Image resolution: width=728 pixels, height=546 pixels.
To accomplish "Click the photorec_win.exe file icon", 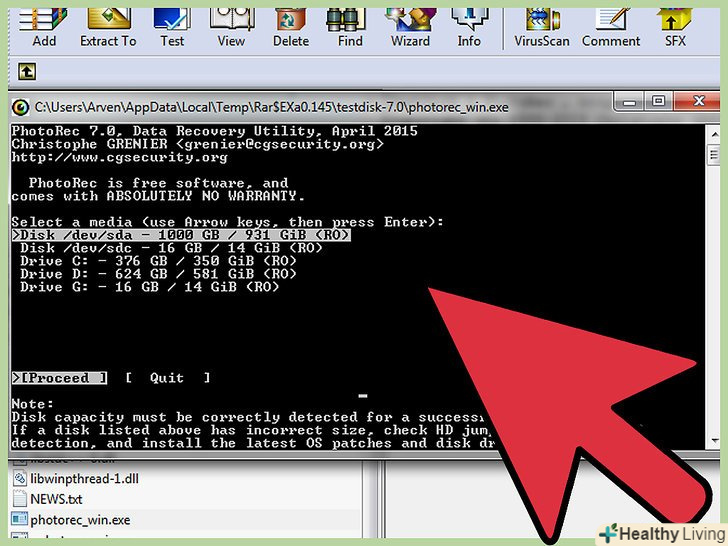I will (20, 519).
